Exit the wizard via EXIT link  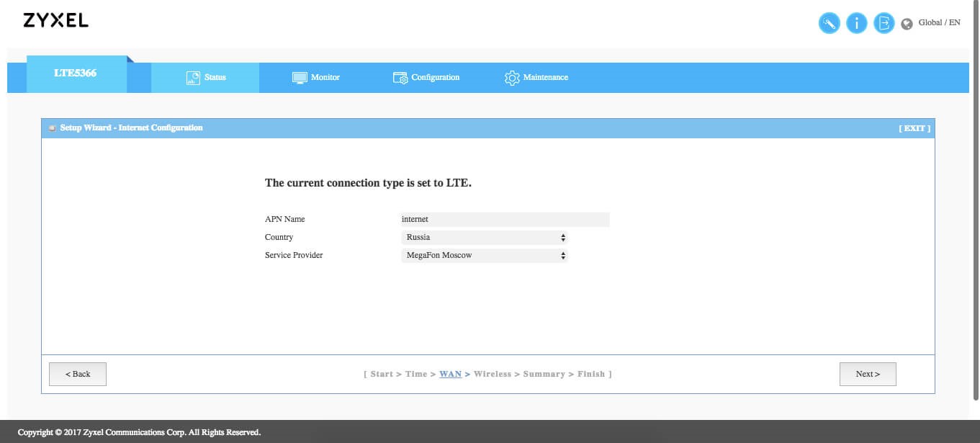[914, 128]
